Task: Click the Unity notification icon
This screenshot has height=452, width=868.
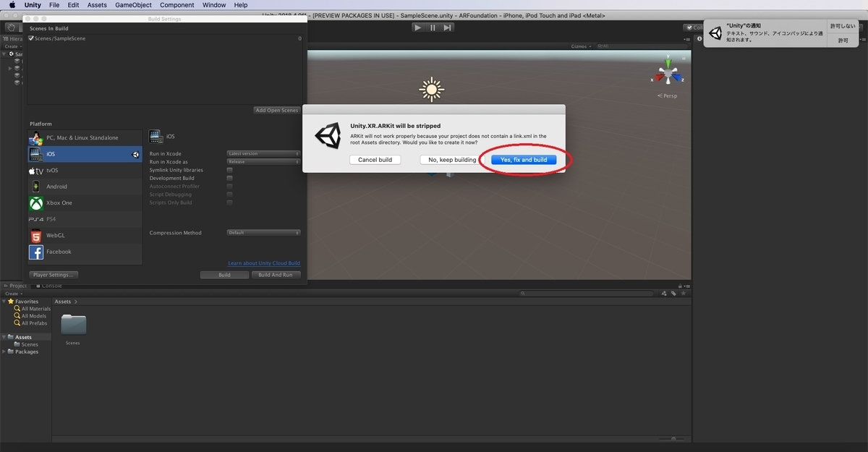Action: click(x=716, y=33)
